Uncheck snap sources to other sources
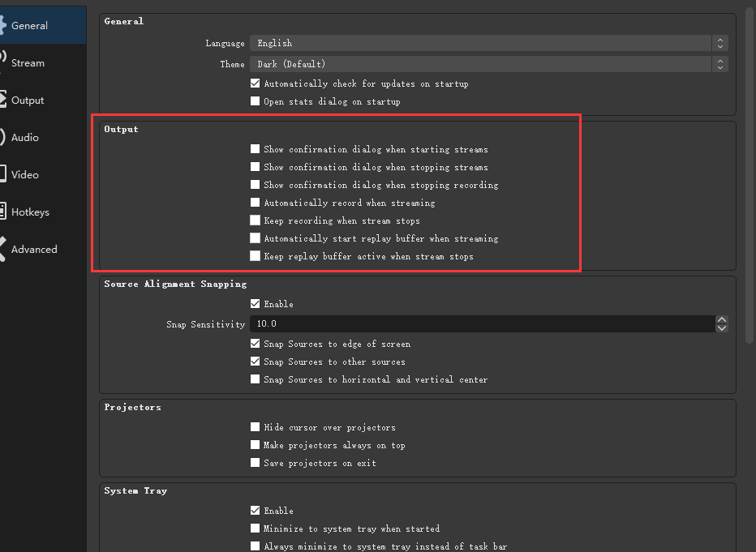Viewport: 756px width, 552px height. pos(255,362)
